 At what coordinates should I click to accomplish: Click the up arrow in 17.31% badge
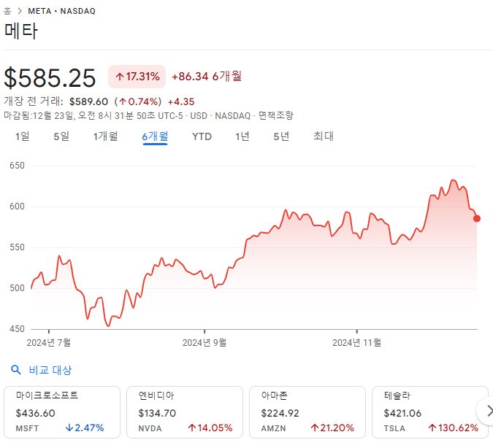120,77
